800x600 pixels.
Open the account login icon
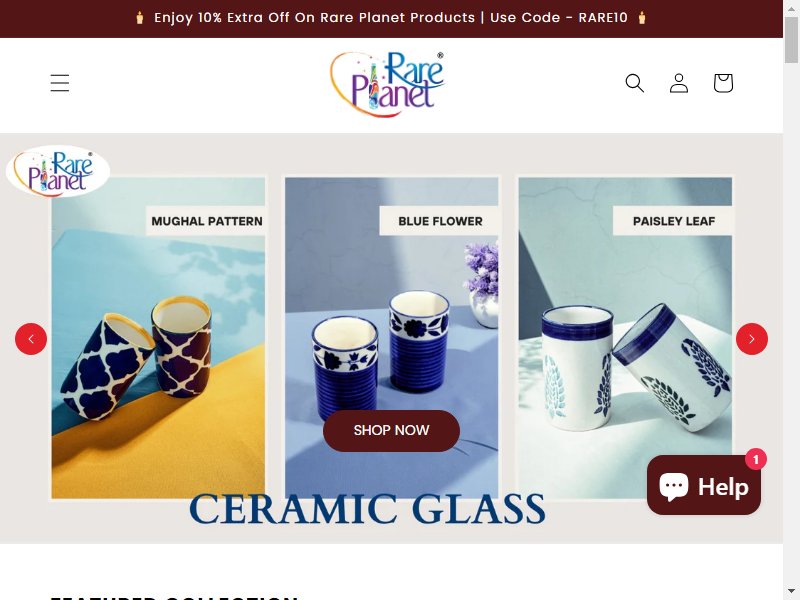pyautogui.click(x=679, y=83)
